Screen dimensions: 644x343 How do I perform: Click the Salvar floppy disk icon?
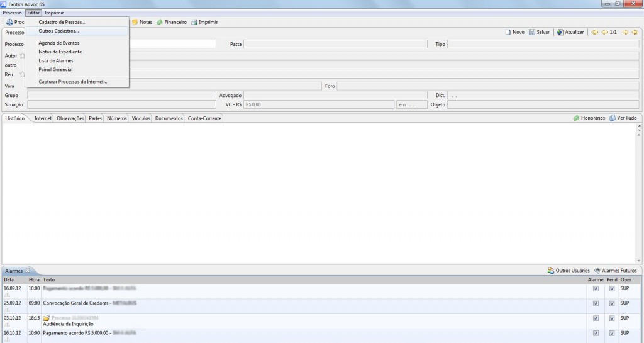(532, 32)
